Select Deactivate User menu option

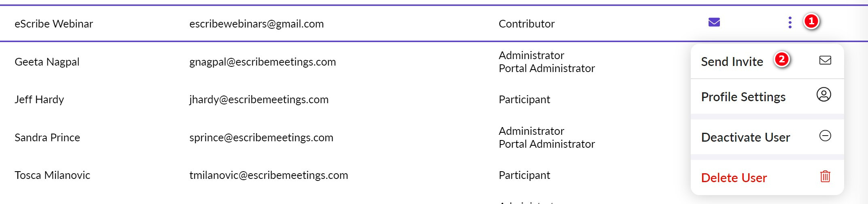pos(745,138)
